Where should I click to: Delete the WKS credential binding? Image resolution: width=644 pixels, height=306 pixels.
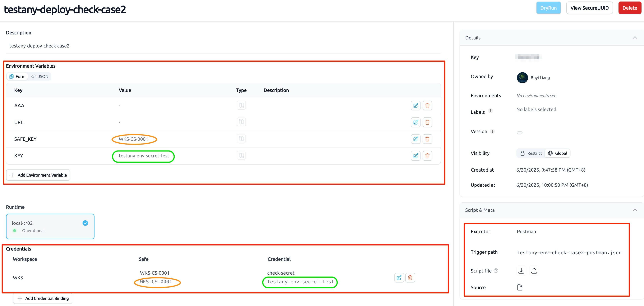click(410, 278)
